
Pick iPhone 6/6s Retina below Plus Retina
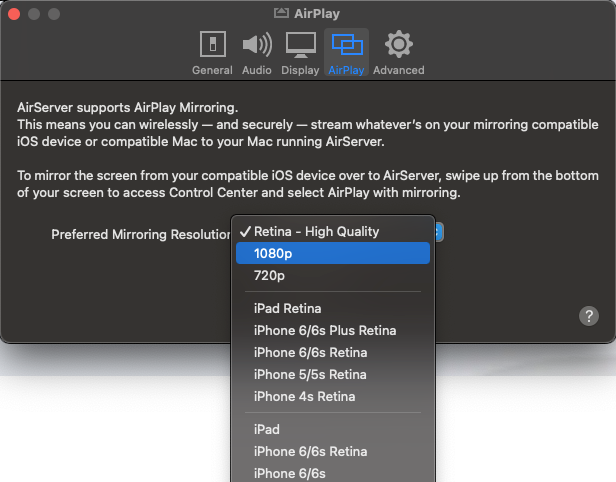[310, 353]
